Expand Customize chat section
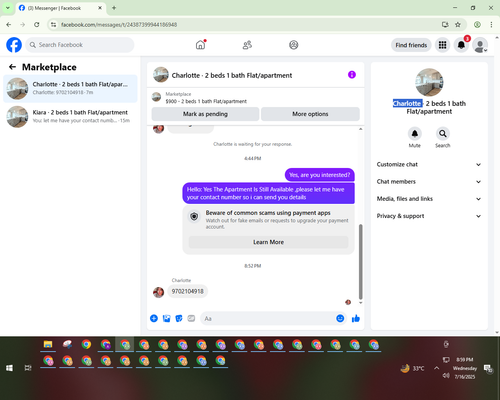Viewport: 500px width, 400px height. pyautogui.click(x=429, y=164)
